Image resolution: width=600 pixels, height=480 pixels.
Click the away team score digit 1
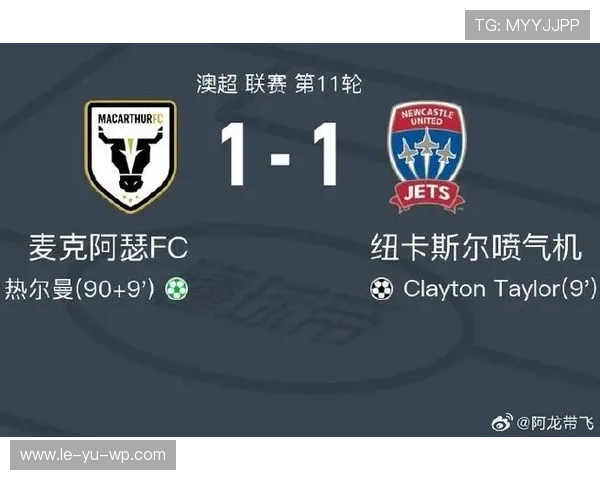point(326,154)
